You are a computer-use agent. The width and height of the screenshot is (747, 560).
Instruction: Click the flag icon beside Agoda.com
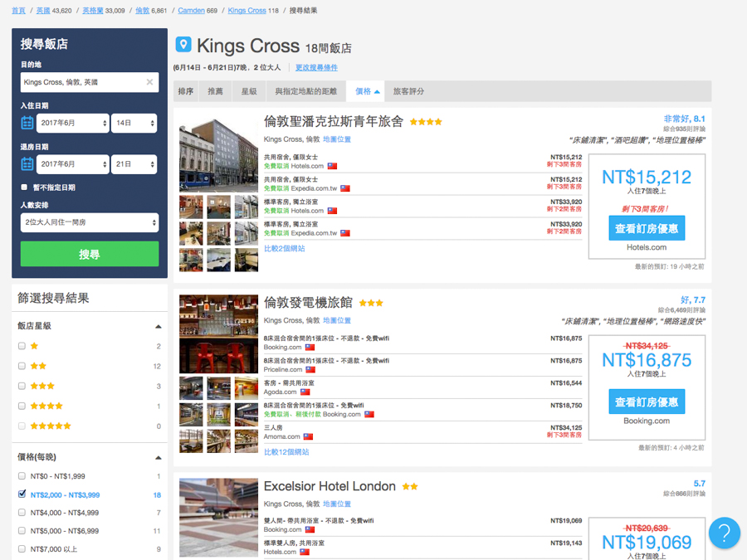point(305,392)
